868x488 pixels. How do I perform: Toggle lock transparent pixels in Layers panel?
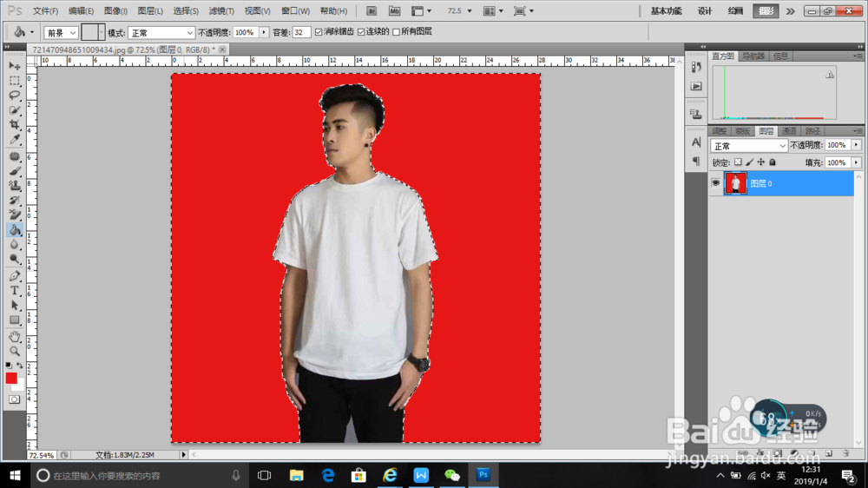point(738,162)
